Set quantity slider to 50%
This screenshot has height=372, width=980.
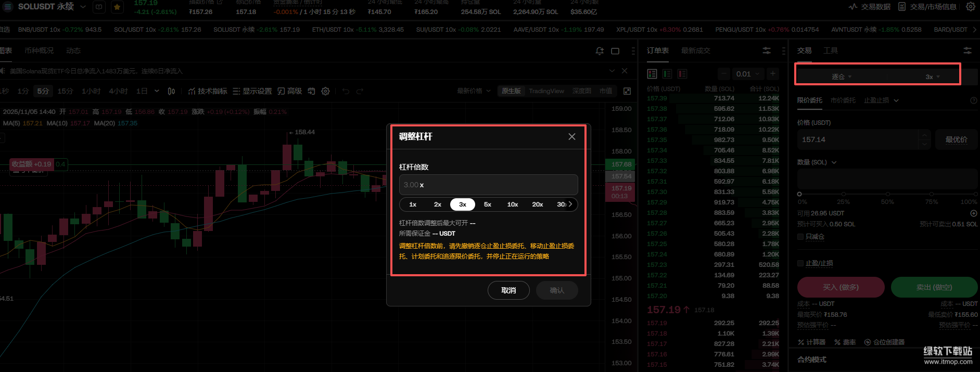(x=887, y=194)
